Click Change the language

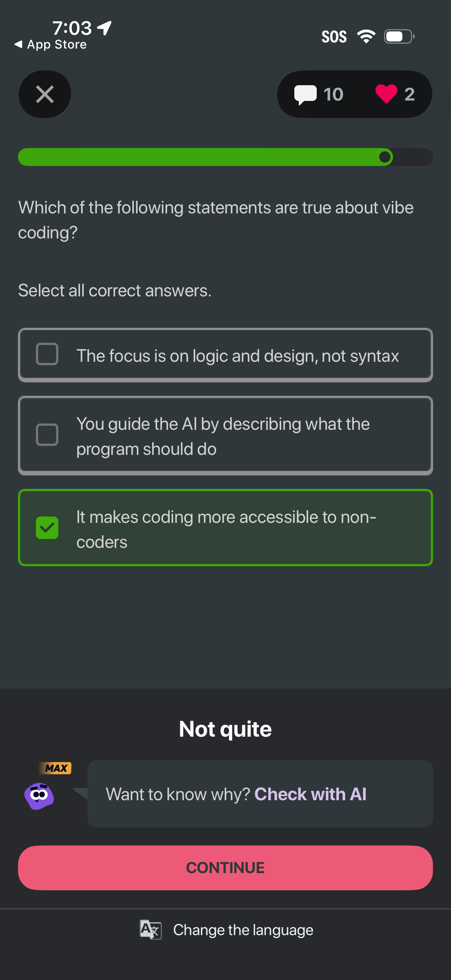pyautogui.click(x=243, y=930)
